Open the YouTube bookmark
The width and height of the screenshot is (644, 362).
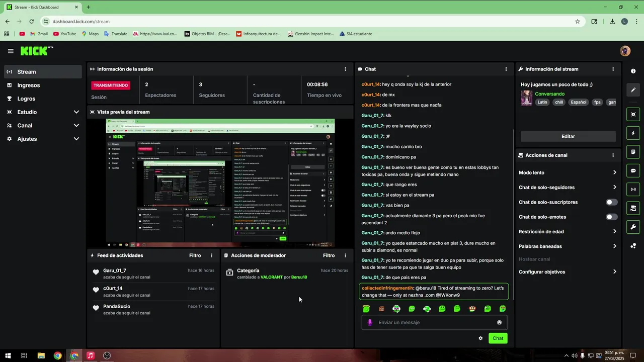[x=64, y=34]
